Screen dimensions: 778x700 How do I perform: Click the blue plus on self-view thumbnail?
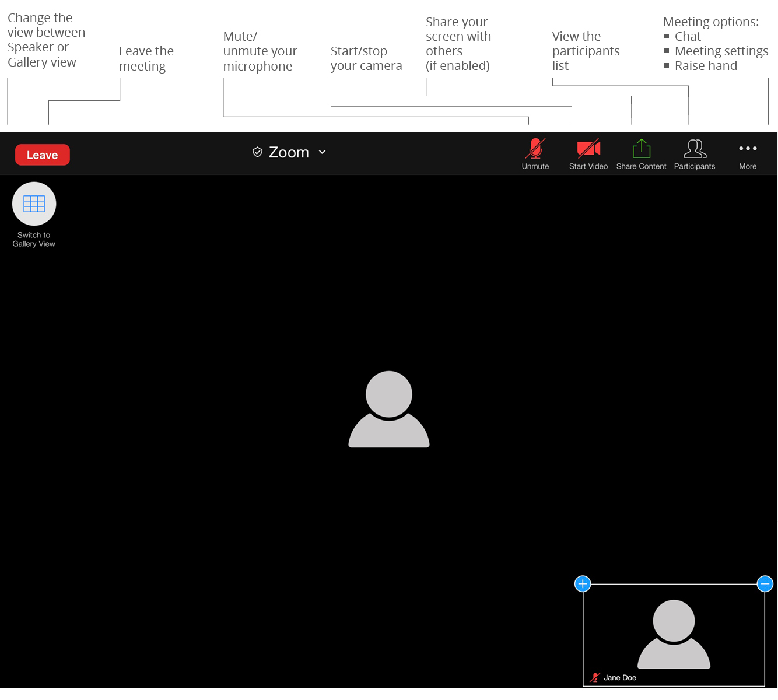(583, 584)
